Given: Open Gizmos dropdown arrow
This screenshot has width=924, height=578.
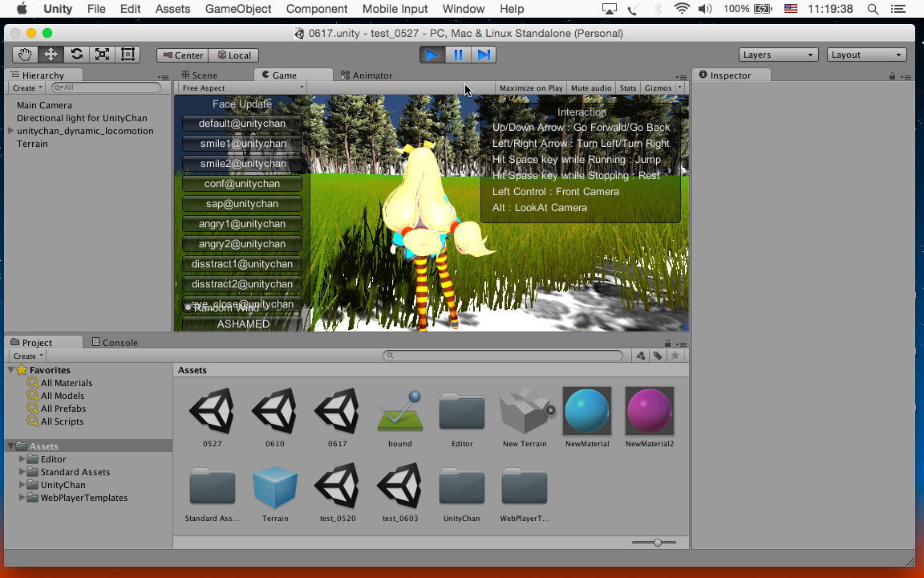Looking at the screenshot, I should pyautogui.click(x=680, y=88).
